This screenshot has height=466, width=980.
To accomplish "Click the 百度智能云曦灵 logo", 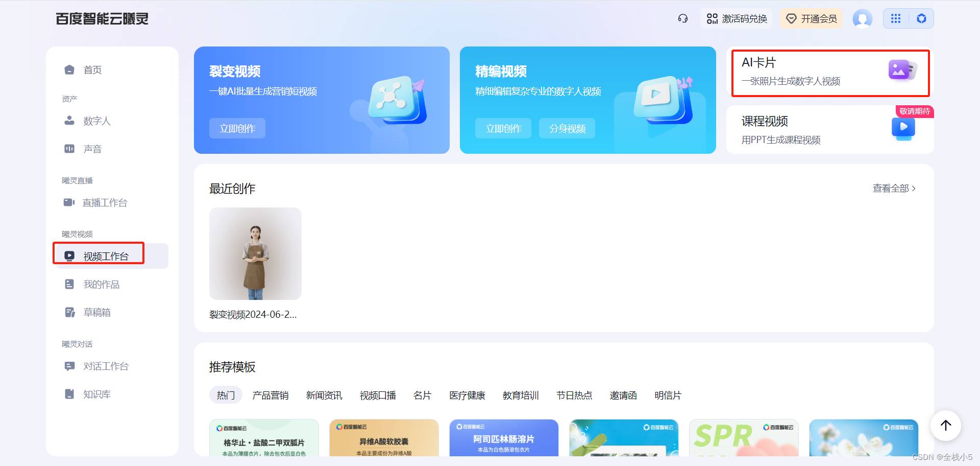I will pyautogui.click(x=102, y=19).
